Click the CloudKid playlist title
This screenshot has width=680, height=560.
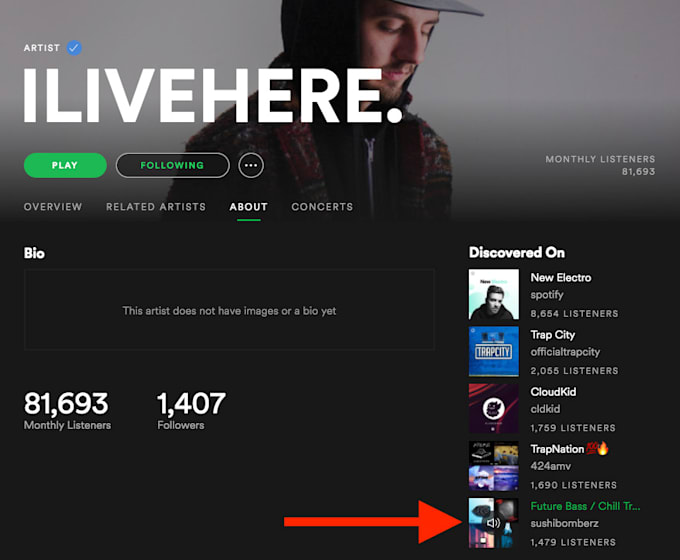[553, 392]
